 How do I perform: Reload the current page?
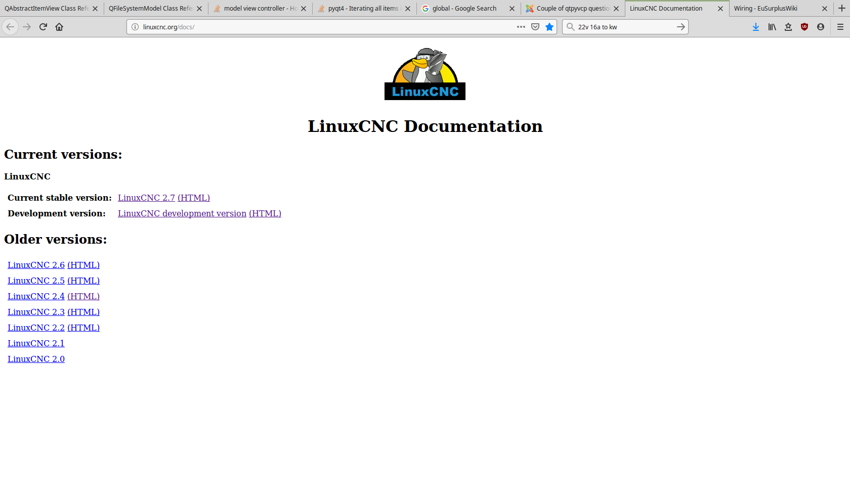pyautogui.click(x=43, y=27)
